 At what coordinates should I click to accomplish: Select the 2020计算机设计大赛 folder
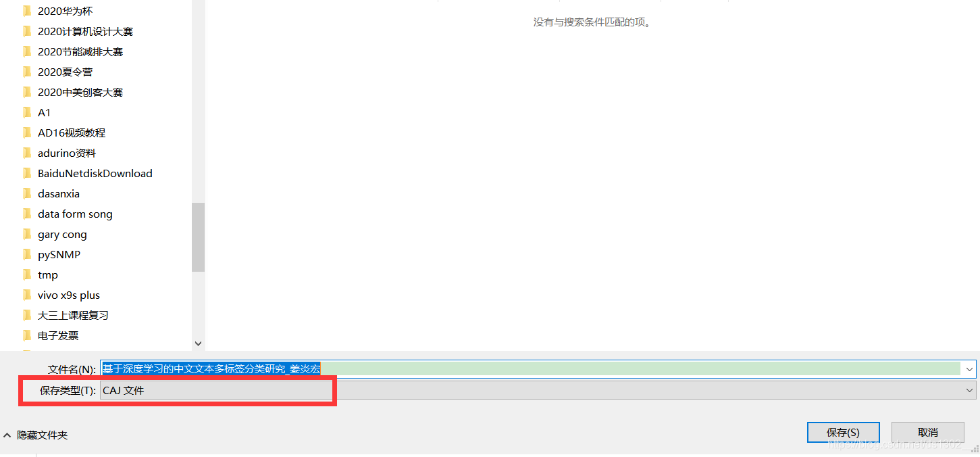coord(85,31)
